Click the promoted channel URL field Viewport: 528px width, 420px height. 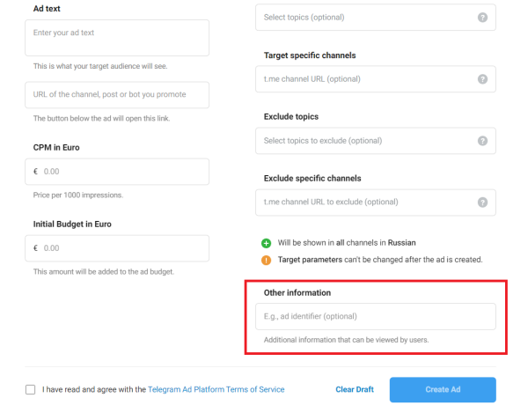tap(117, 95)
